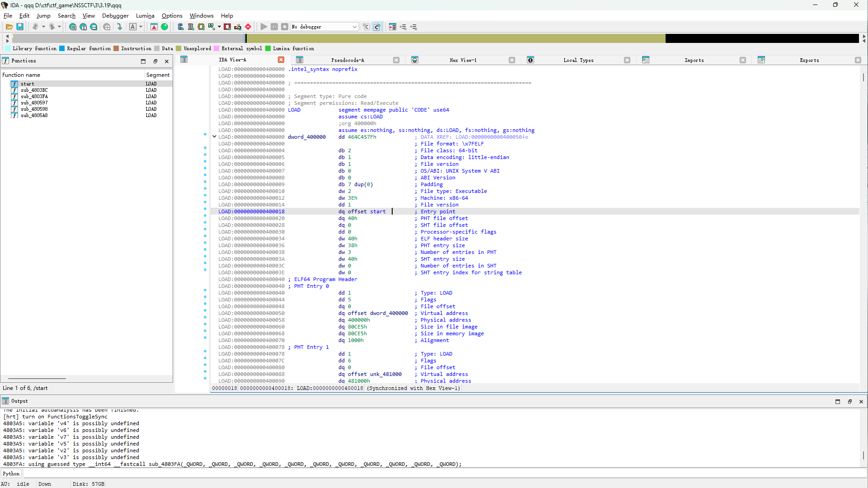Click the Pseudocode-A tab icon

[x=300, y=60]
